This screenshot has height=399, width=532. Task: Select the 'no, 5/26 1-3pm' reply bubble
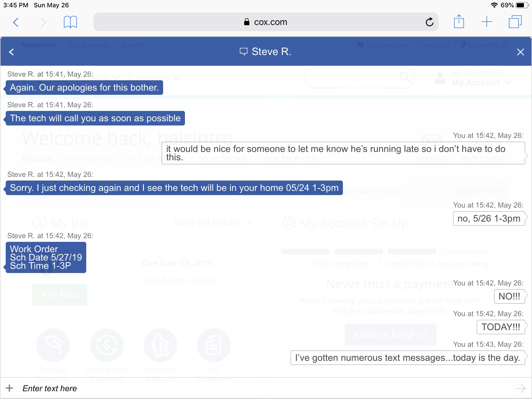[489, 218]
